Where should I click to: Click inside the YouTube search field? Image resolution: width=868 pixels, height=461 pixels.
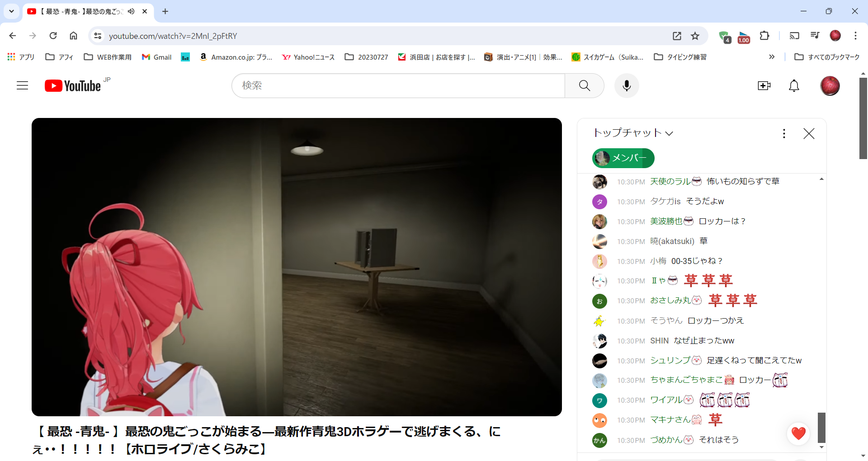coord(398,85)
